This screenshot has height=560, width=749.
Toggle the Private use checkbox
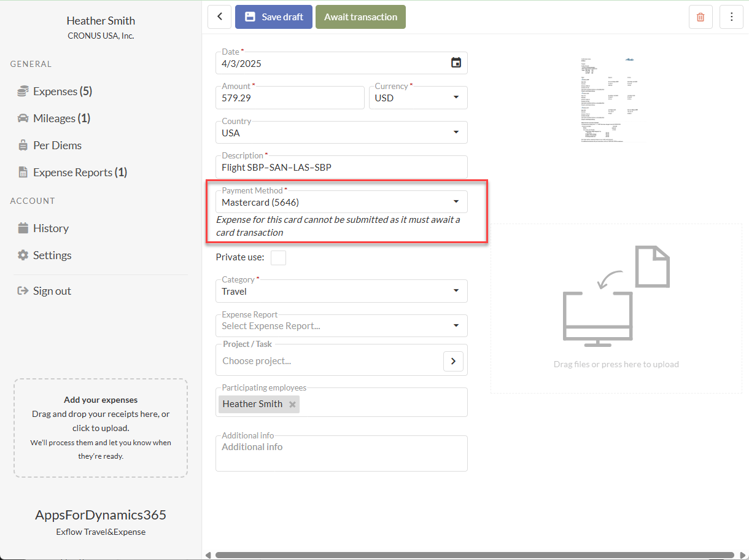pos(278,258)
